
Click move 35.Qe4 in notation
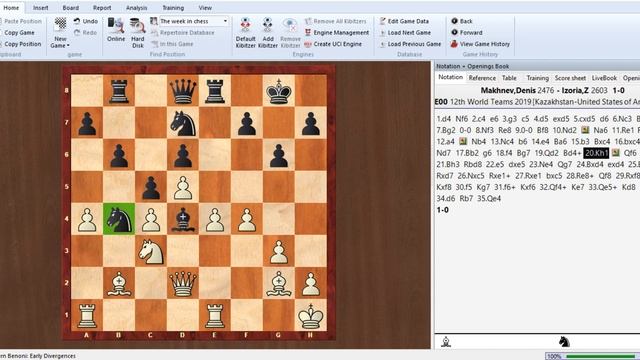[x=489, y=199]
